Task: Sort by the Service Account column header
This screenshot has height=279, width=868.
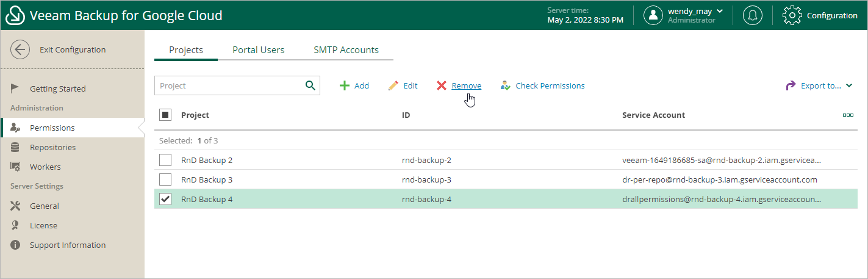Action: 653,115
